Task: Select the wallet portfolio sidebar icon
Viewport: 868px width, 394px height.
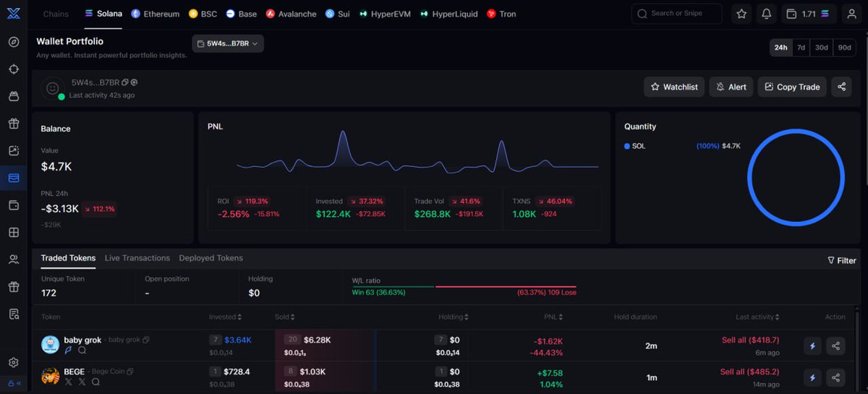Action: (x=14, y=178)
